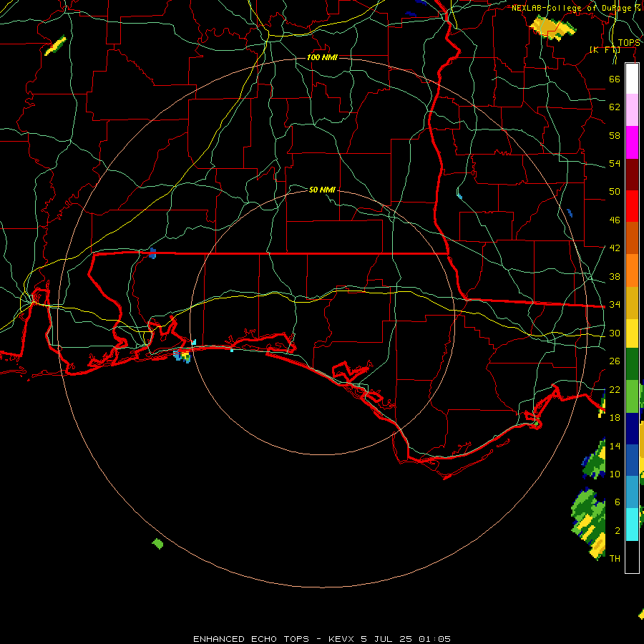Image resolution: width=644 pixels, height=644 pixels.
Task: Click the Enhanced Echo Tops KEVX caption
Action: coord(322,639)
